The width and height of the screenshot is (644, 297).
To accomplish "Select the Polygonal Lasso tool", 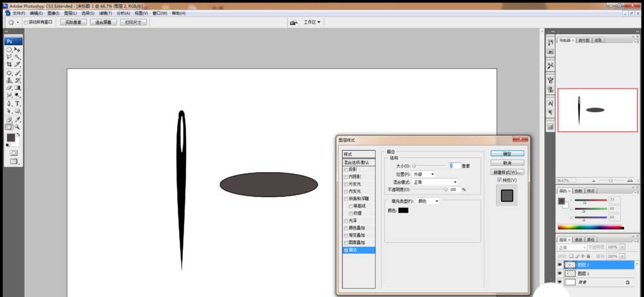I will [x=9, y=57].
